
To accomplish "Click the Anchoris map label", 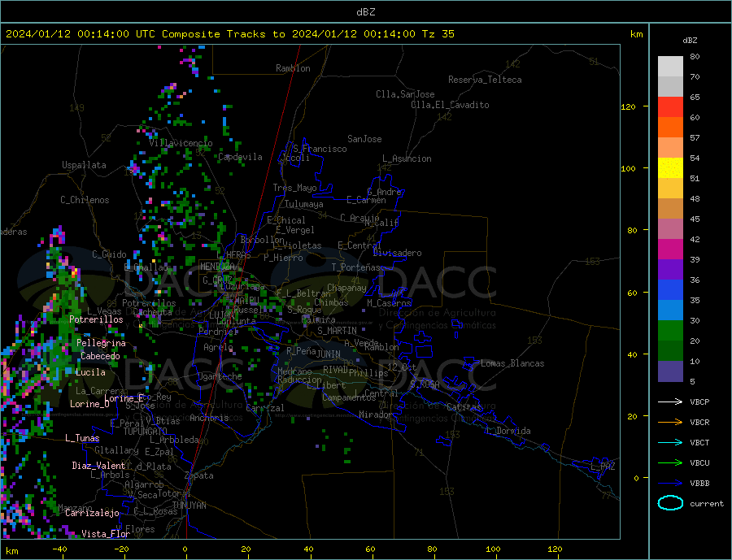I will point(209,418).
